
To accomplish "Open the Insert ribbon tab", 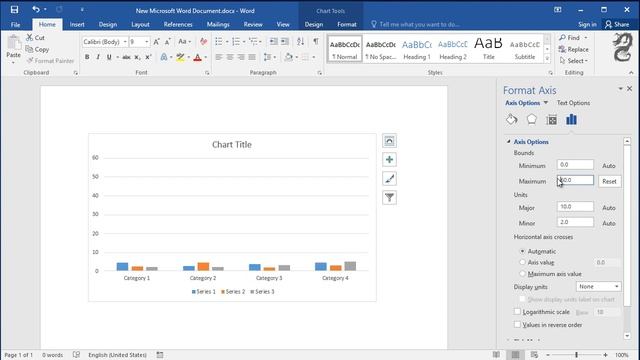I will click(77, 24).
